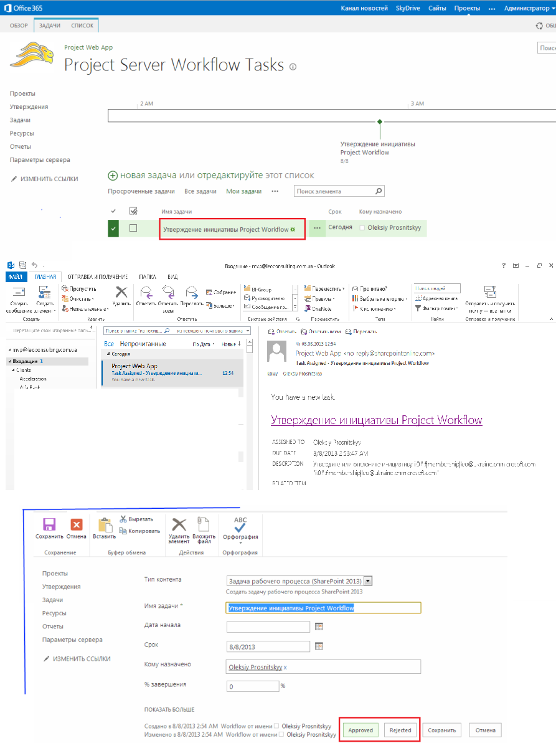The width and height of the screenshot is (556, 756).
Task: Click Пропустить in the Outlook ribbon
Action: point(79,289)
